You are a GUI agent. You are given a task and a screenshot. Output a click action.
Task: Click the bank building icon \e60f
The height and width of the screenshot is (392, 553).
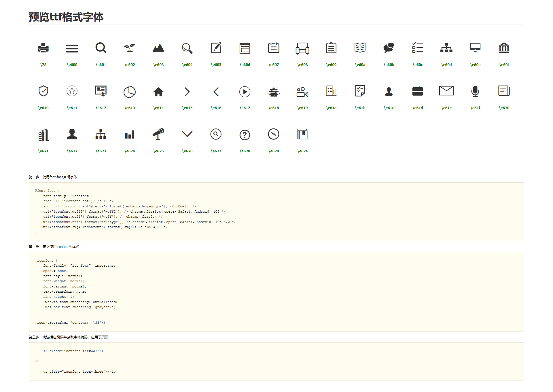click(x=504, y=48)
